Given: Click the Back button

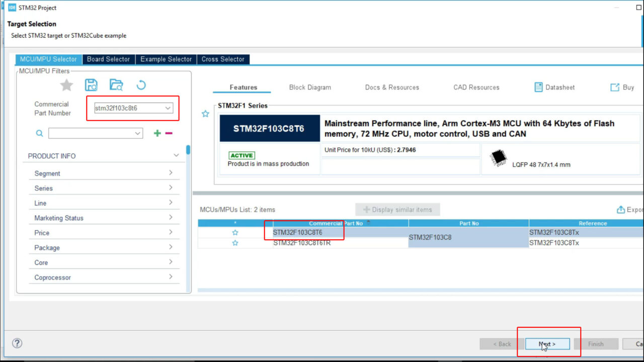Looking at the screenshot, I should point(501,344).
